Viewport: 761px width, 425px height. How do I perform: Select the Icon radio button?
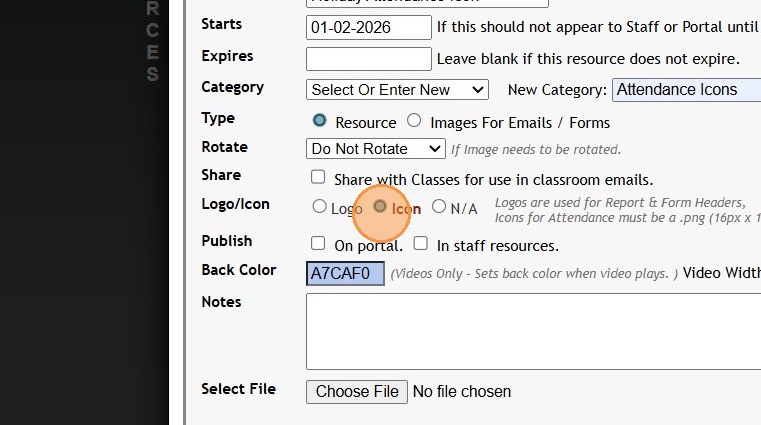click(x=380, y=207)
